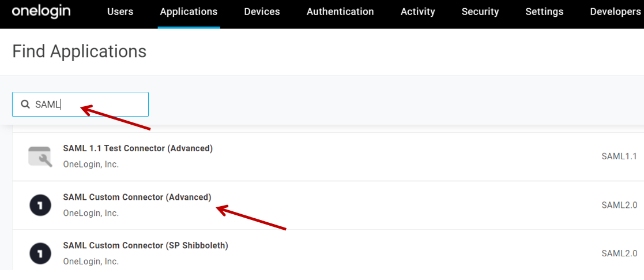
Task: Open the Settings menu
Action: [544, 12]
